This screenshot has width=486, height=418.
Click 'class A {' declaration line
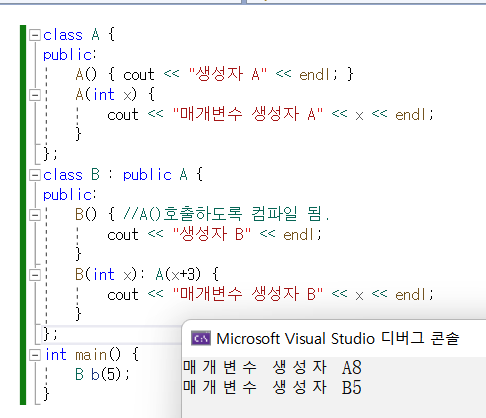click(x=79, y=35)
